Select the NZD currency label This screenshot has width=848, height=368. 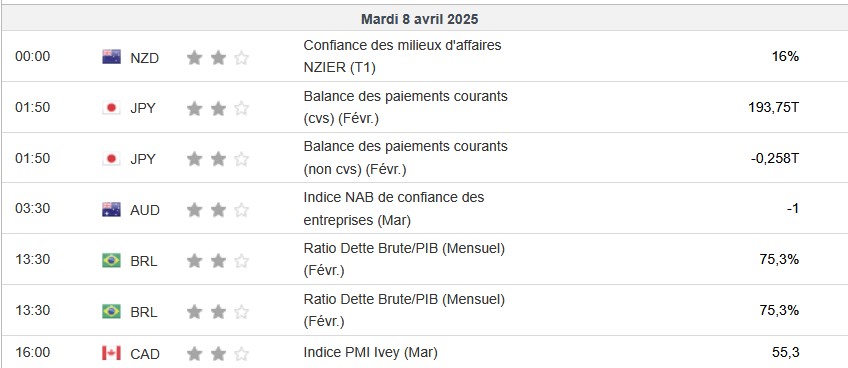(144, 58)
